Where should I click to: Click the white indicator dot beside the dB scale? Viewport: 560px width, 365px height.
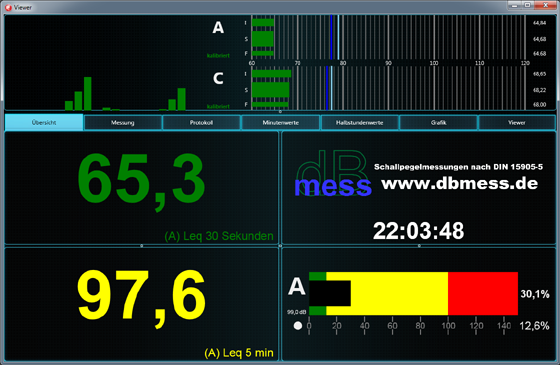[298, 326]
